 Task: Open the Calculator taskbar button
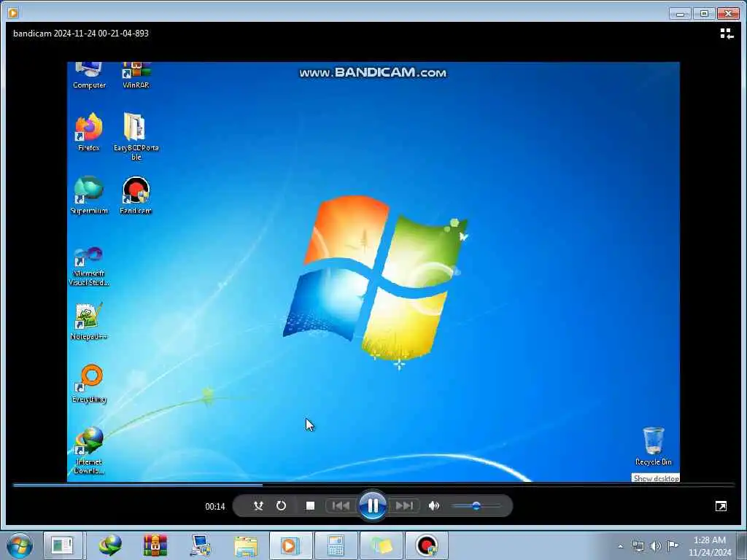coord(336,545)
